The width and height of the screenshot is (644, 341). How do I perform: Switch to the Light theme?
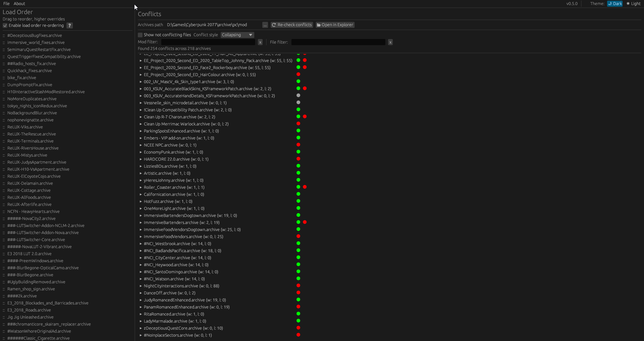tap(633, 4)
